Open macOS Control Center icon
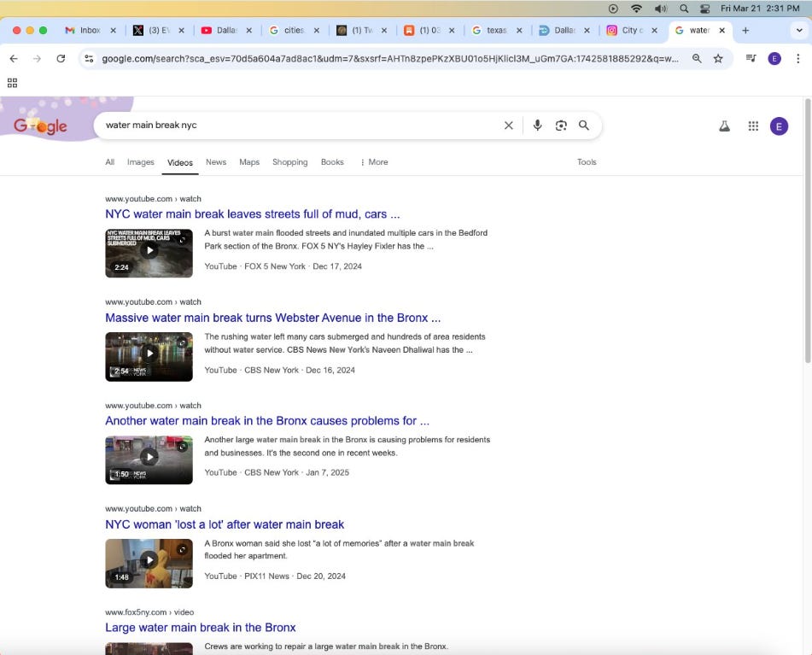 (x=704, y=9)
